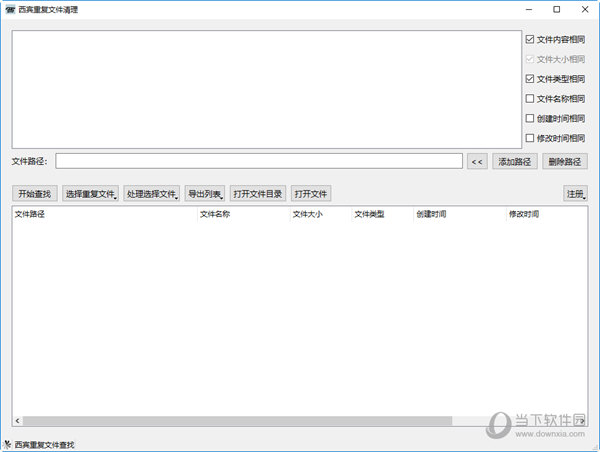Open the 导出列表 dropdown button

pyautogui.click(x=205, y=194)
